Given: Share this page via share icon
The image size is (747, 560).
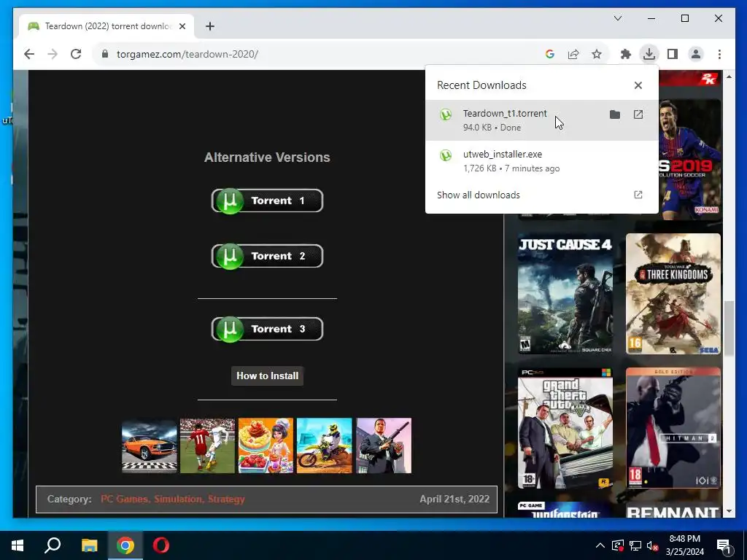Looking at the screenshot, I should coord(573,54).
